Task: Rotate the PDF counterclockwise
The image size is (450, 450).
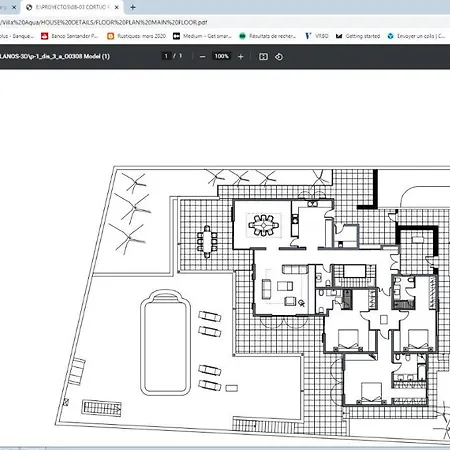Action: click(279, 57)
